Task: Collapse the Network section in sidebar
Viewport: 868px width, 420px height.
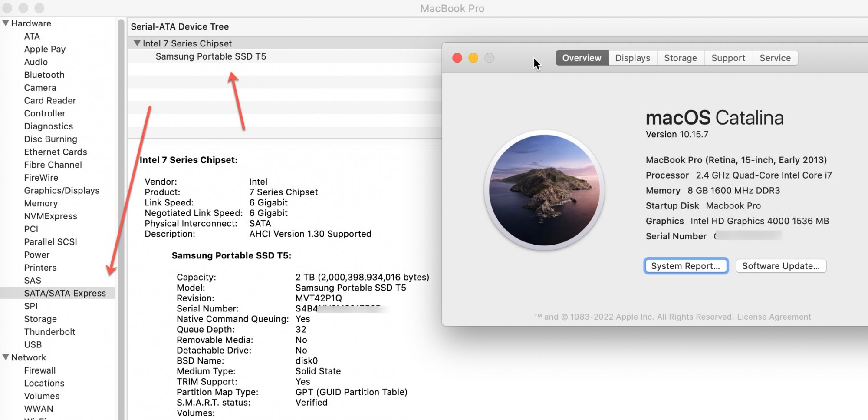Action: [x=6, y=357]
